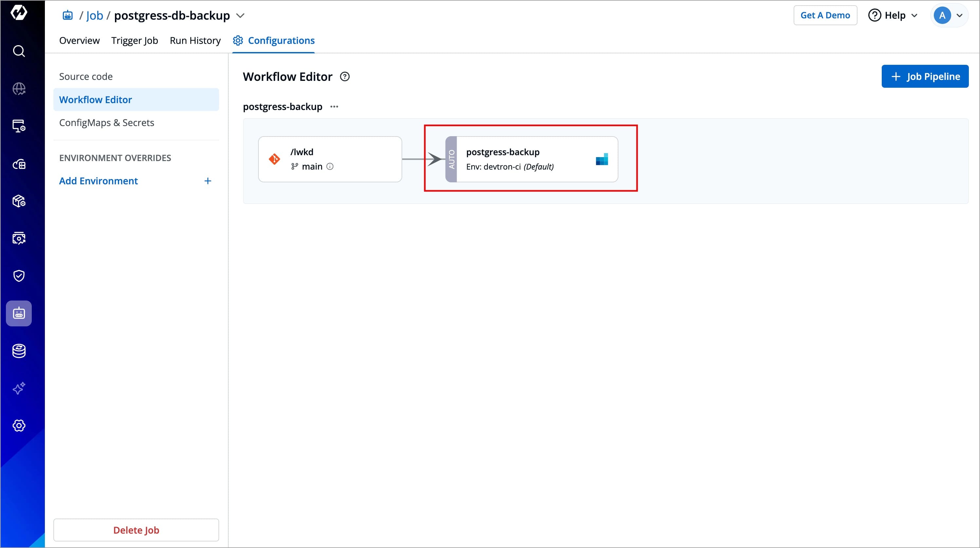The width and height of the screenshot is (980, 548).
Task: Click the Devtron logo at top
Action: click(x=19, y=12)
